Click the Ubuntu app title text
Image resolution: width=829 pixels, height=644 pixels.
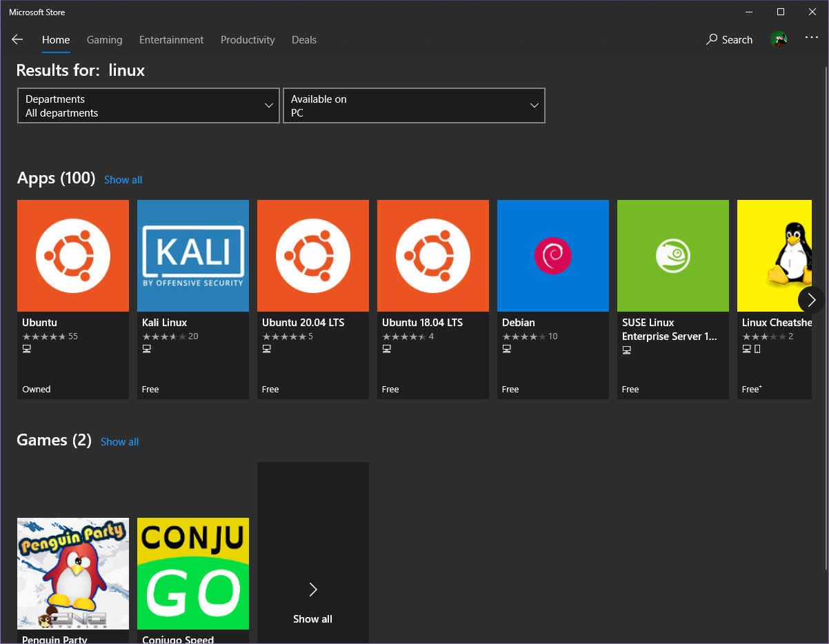39,323
